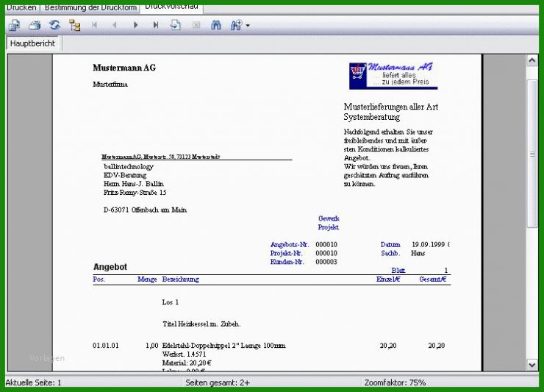The image size is (544, 392).
Task: Open the Find Text binoculars icon
Action: pyautogui.click(x=216, y=25)
